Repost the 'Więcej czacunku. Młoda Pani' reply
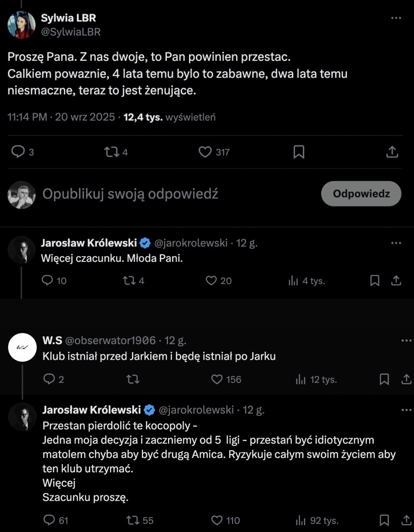 coord(129,281)
